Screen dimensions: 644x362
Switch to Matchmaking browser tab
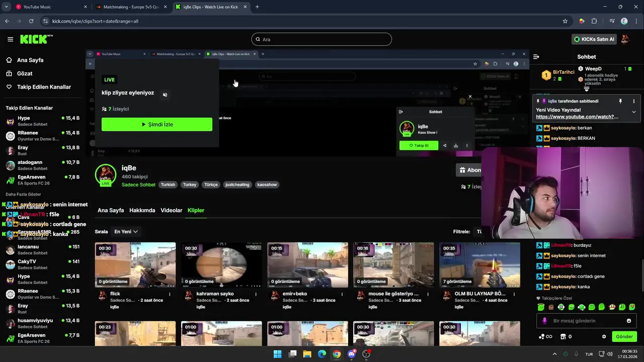131,7
